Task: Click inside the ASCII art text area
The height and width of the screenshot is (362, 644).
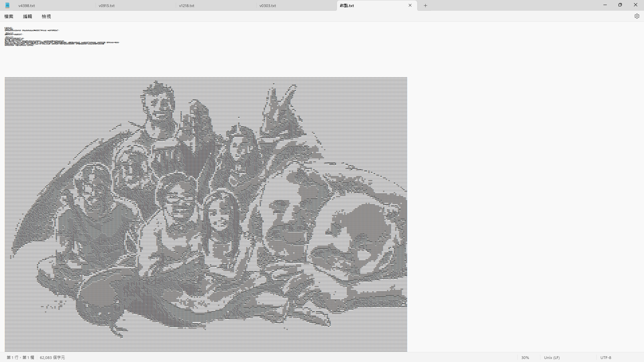Action: (206, 215)
